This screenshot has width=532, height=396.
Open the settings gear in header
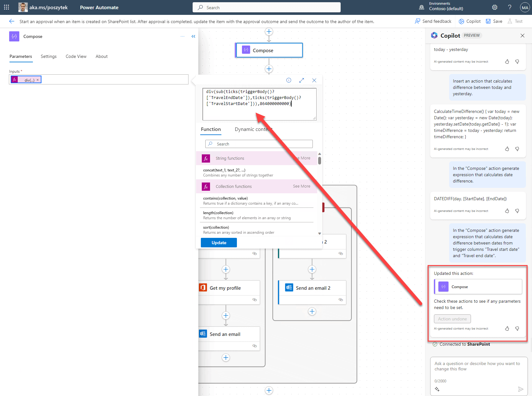point(495,7)
